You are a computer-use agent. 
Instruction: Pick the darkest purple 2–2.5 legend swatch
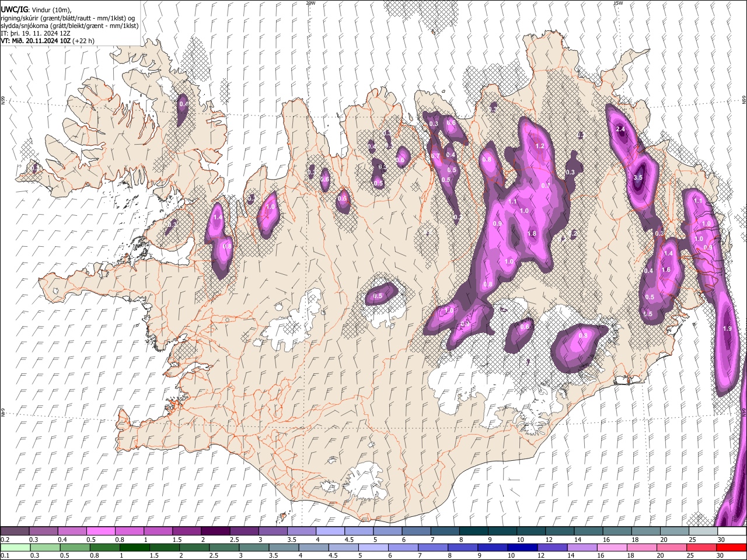tap(215, 531)
